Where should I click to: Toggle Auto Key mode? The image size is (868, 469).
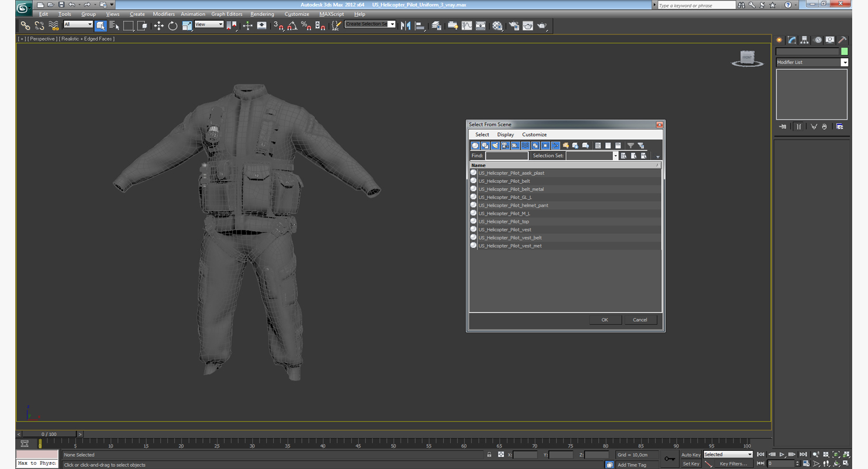pyautogui.click(x=690, y=455)
